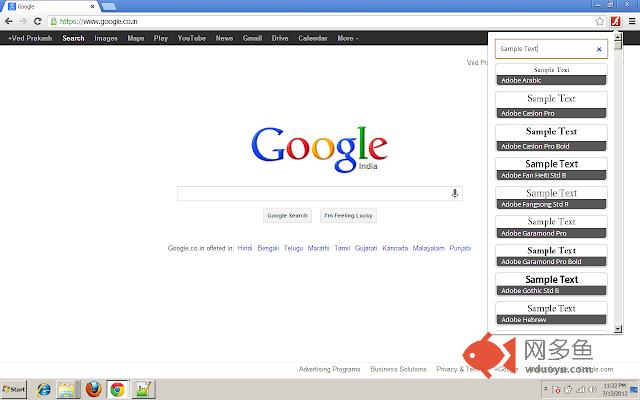The width and height of the screenshot is (640, 400).
Task: Select the Adobe Garamond Pro font
Action: click(551, 227)
